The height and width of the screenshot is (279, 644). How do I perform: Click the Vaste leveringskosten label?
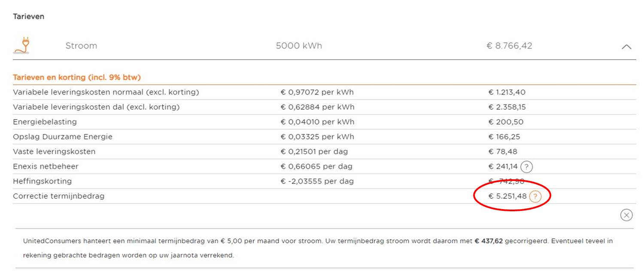pos(54,151)
